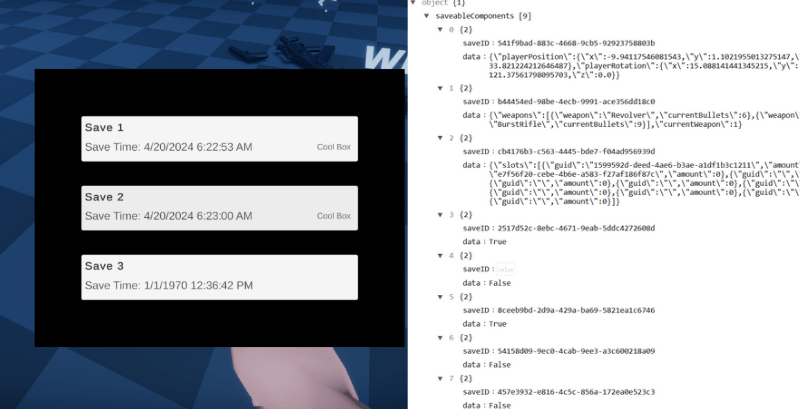Collapse the root object node

412,4
